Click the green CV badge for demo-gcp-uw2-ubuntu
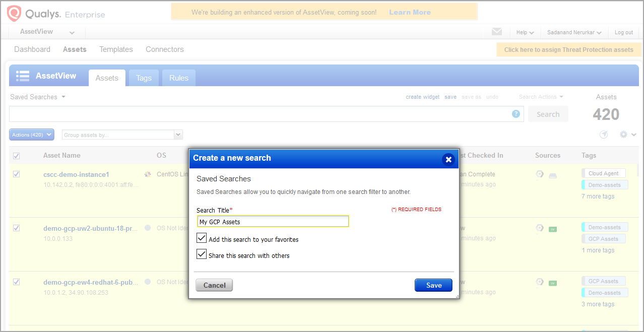The height and width of the screenshot is (332, 644). [x=553, y=229]
